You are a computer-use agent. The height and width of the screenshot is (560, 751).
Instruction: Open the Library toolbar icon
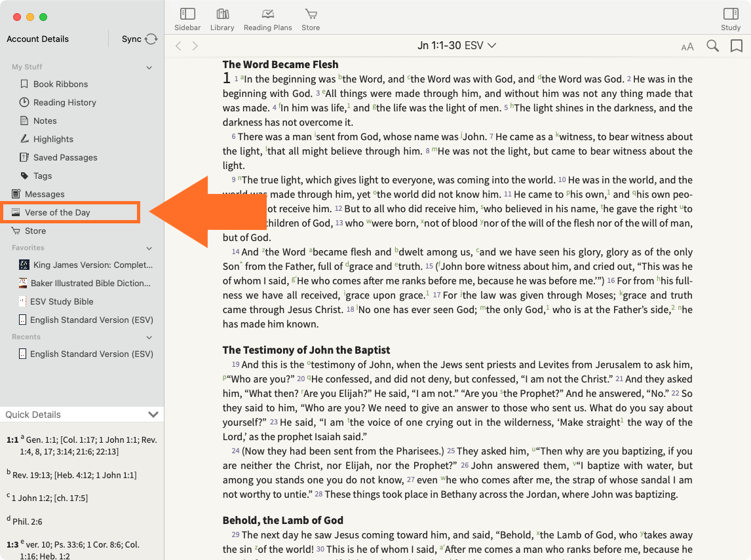click(223, 14)
